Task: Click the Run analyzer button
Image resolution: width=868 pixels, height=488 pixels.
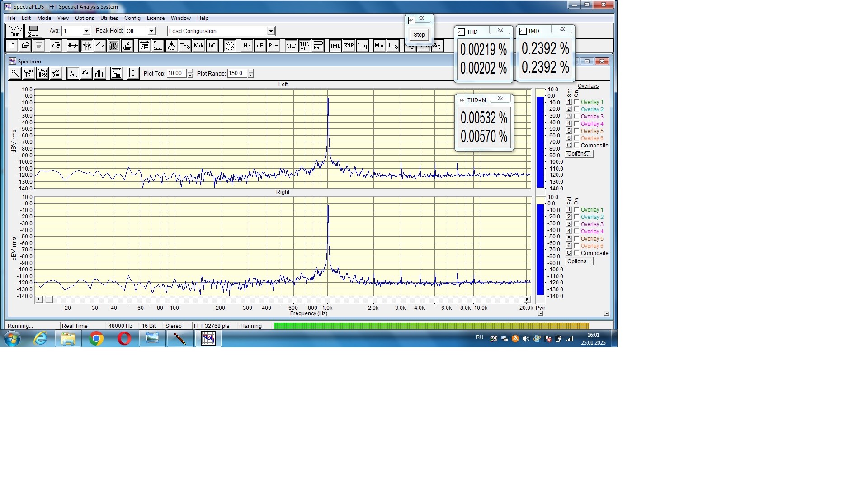Action: point(15,31)
